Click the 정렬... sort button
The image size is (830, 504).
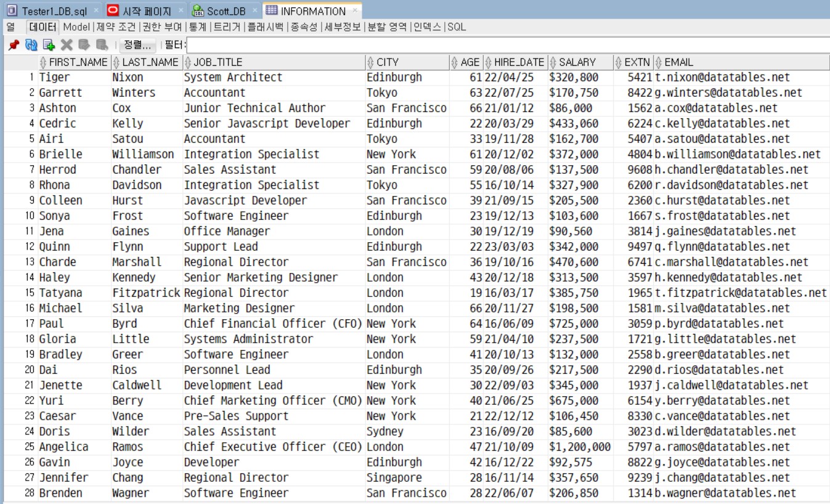(137, 45)
